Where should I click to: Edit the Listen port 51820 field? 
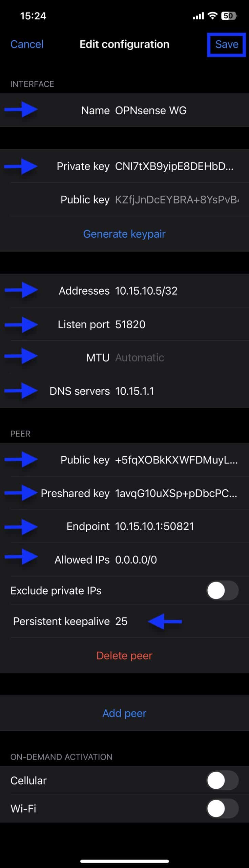coord(124,324)
